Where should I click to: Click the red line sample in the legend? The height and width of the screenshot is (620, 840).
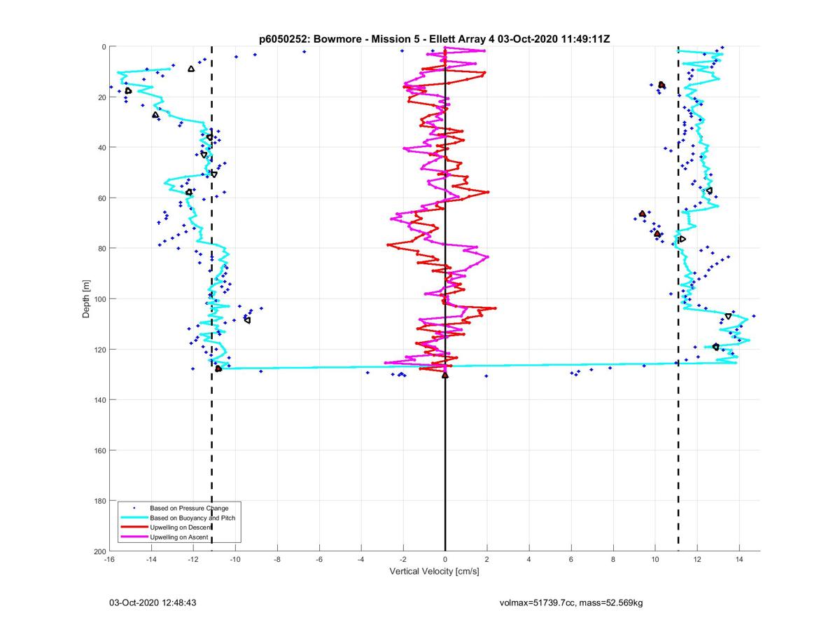coord(134,527)
